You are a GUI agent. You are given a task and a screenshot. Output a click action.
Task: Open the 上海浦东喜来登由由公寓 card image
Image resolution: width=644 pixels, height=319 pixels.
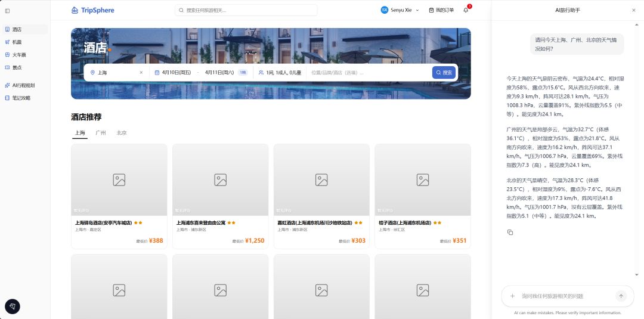tap(221, 180)
